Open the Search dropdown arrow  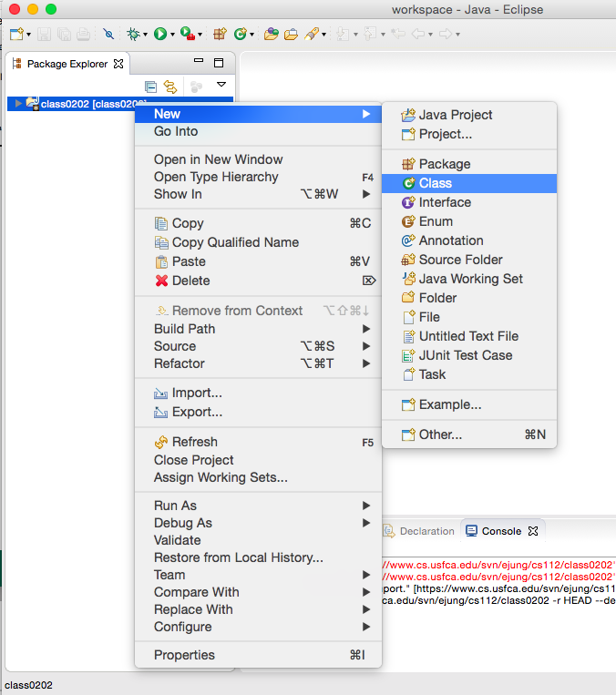(324, 34)
